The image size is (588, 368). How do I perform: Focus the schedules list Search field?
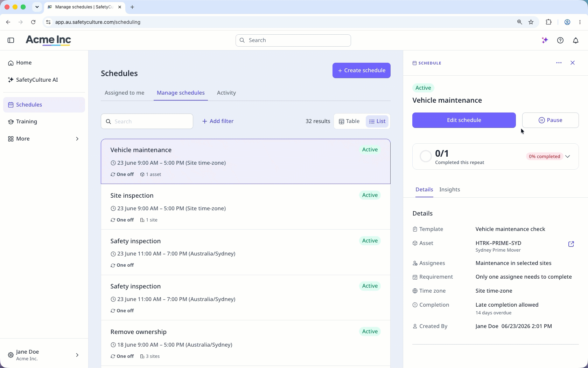tap(147, 121)
